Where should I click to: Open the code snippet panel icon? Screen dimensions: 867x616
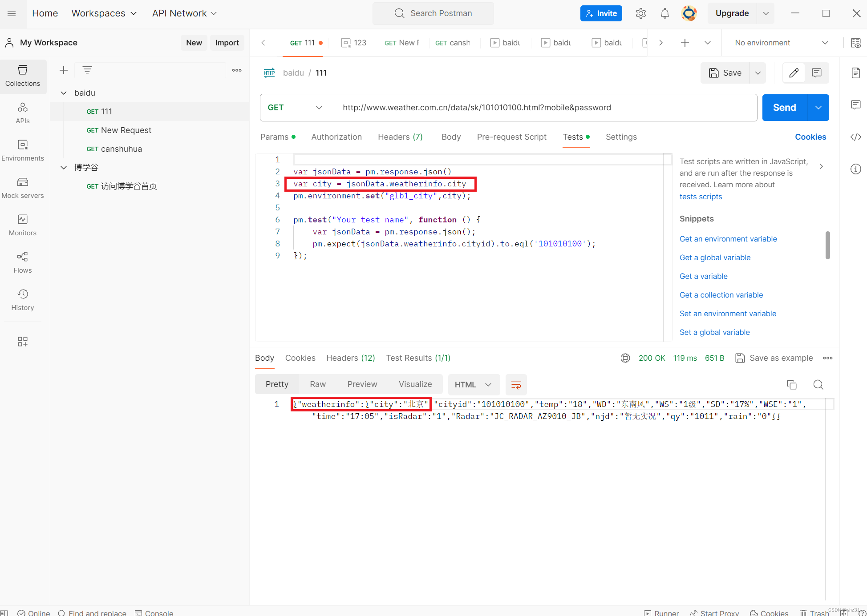(x=855, y=137)
